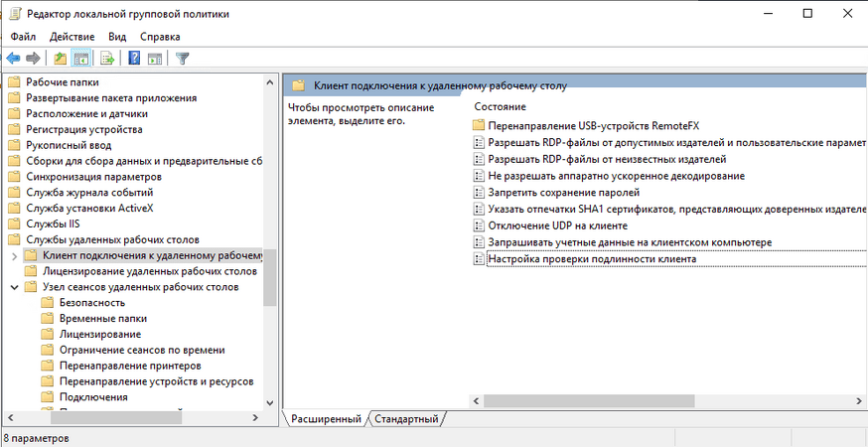Click the tree pane horizontal scrollbar thumb
This screenshot has height=447, width=868.
(115, 417)
